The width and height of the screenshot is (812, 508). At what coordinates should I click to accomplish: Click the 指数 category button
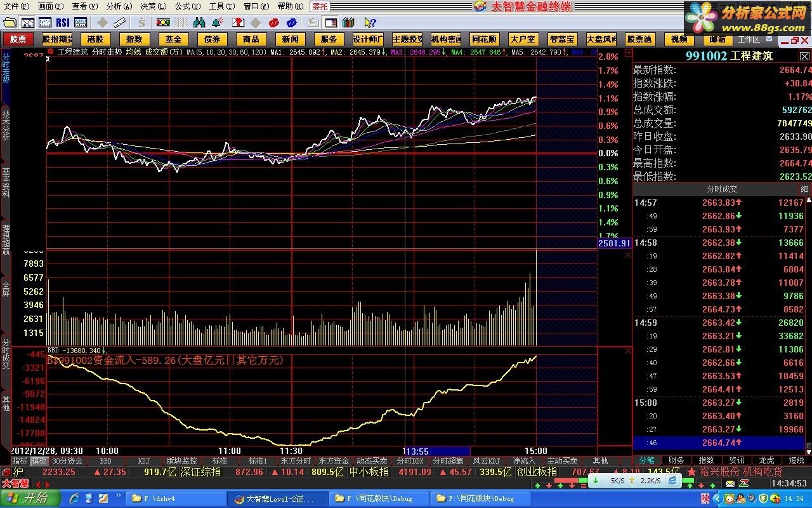pos(134,39)
